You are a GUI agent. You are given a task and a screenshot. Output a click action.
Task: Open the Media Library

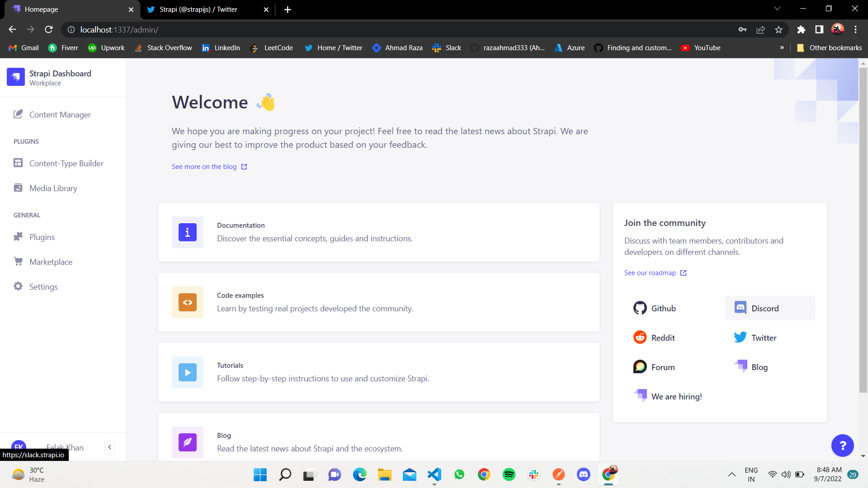53,188
